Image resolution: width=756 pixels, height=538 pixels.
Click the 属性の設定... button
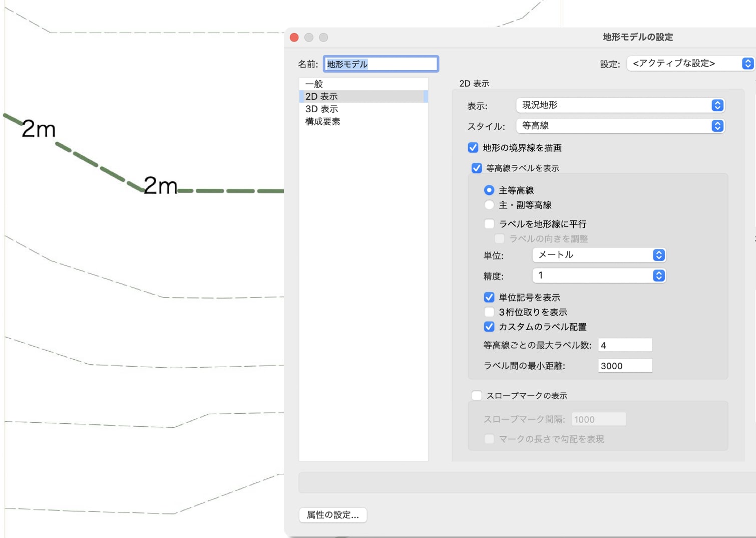click(x=333, y=515)
